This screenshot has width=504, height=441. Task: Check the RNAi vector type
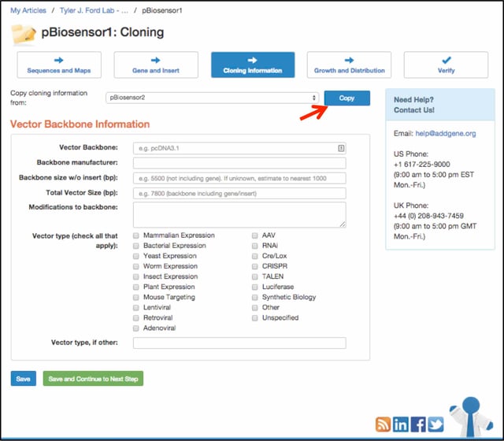tap(255, 246)
